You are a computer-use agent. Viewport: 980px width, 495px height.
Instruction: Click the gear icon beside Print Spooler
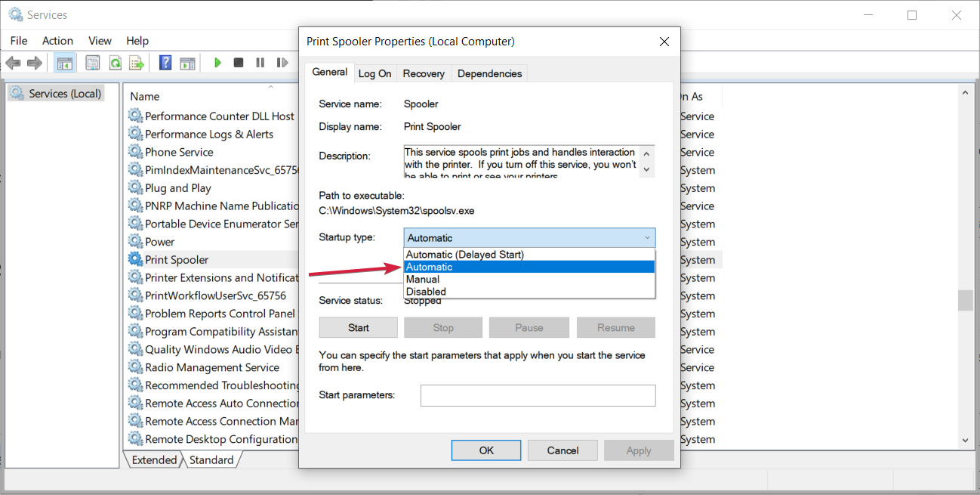click(x=135, y=259)
